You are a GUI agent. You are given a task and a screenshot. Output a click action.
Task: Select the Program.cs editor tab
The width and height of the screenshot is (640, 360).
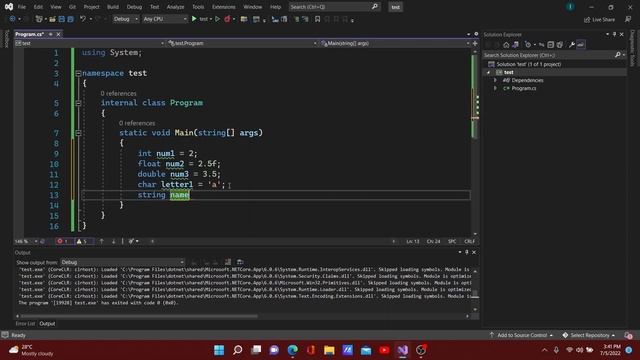pyautogui.click(x=29, y=34)
